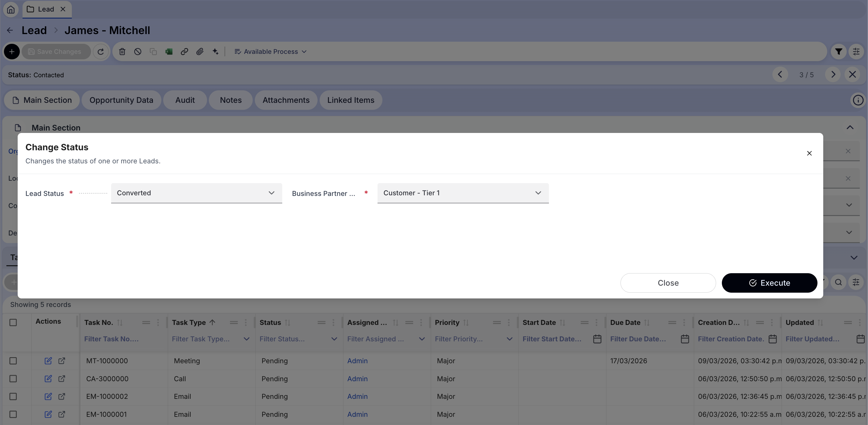Click the trash delete icon in the toolbar
Viewport: 868px width, 425px height.
point(122,51)
